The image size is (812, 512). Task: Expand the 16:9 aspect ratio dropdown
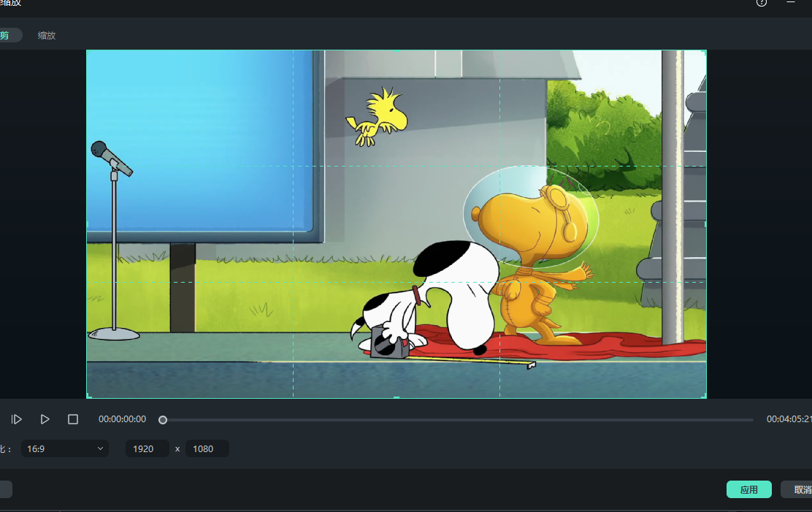click(x=65, y=448)
